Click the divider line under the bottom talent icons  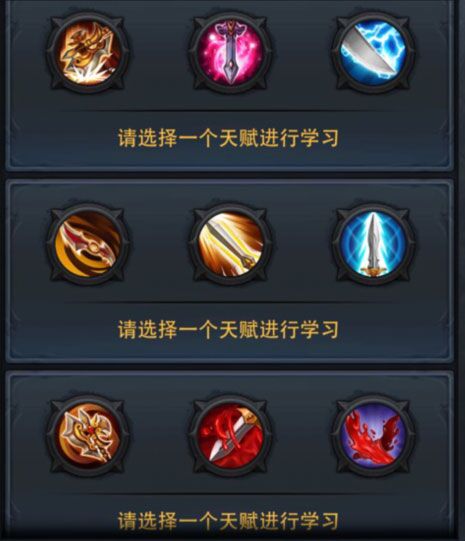230,494
